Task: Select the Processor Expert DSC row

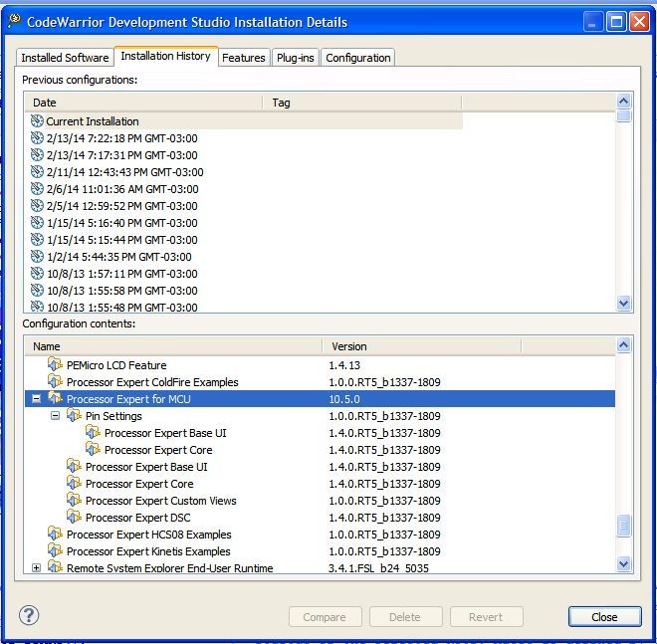Action: pos(321,517)
